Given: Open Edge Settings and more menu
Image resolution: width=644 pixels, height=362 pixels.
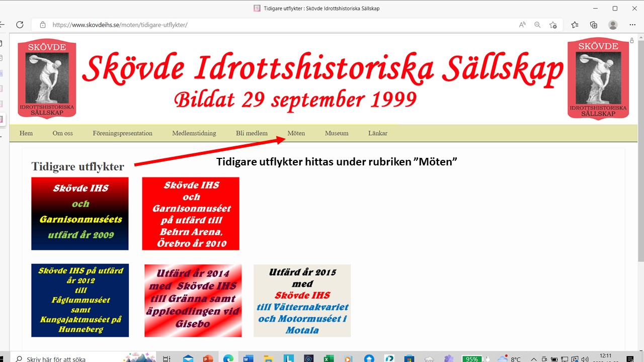Looking at the screenshot, I should pyautogui.click(x=632, y=25).
